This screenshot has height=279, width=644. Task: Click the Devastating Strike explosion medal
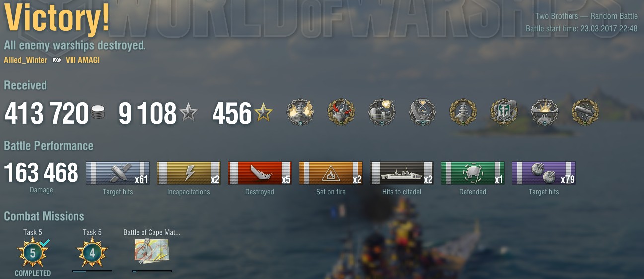click(x=545, y=112)
